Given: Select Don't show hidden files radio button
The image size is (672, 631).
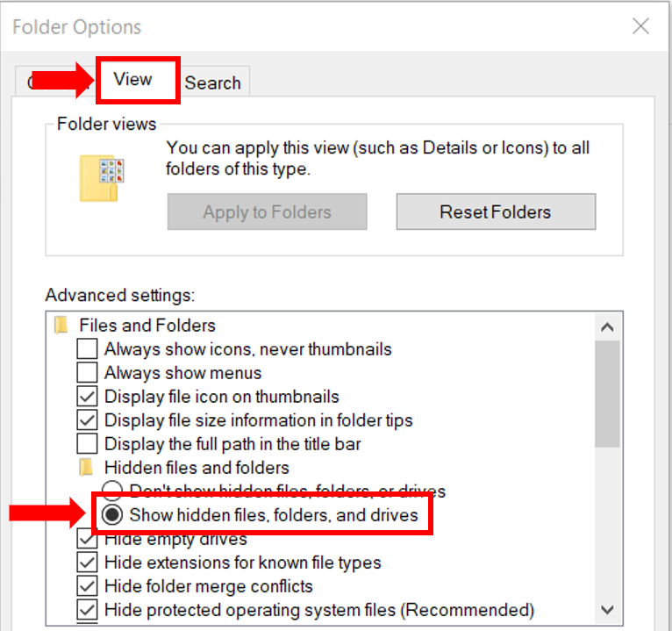Looking at the screenshot, I should pyautogui.click(x=112, y=491).
